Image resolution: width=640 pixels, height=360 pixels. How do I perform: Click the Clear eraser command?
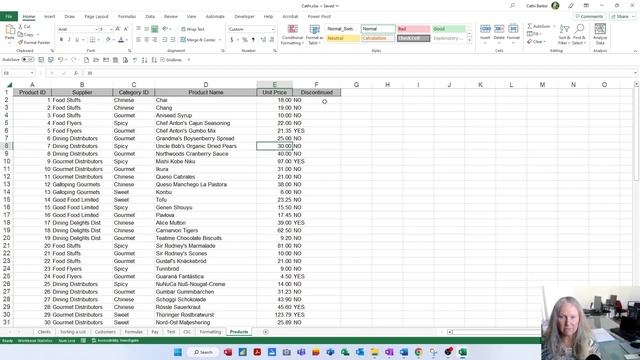[x=536, y=42]
